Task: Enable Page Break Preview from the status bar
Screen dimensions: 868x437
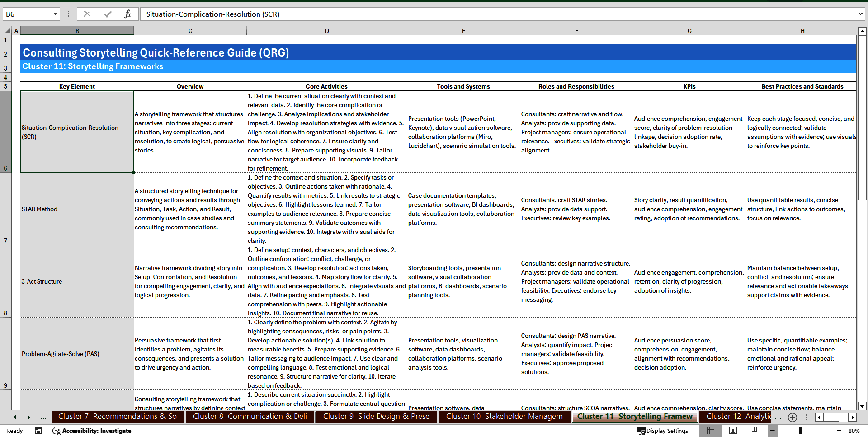Action: [756, 431]
